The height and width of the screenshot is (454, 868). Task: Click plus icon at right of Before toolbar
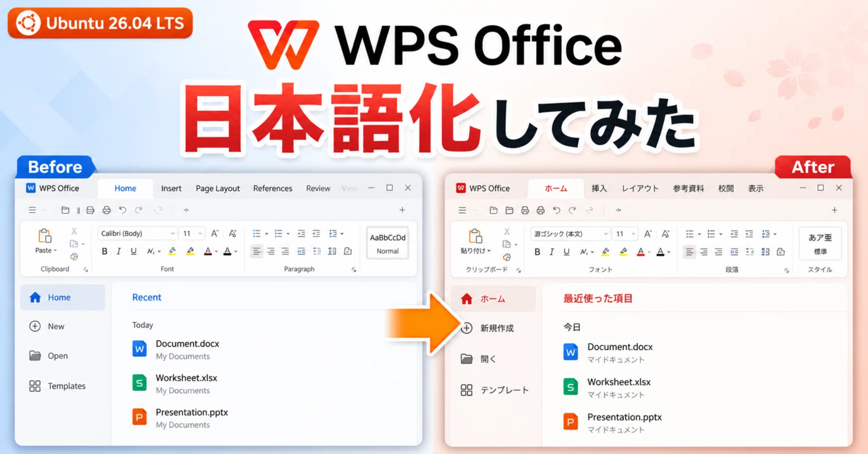coord(402,210)
